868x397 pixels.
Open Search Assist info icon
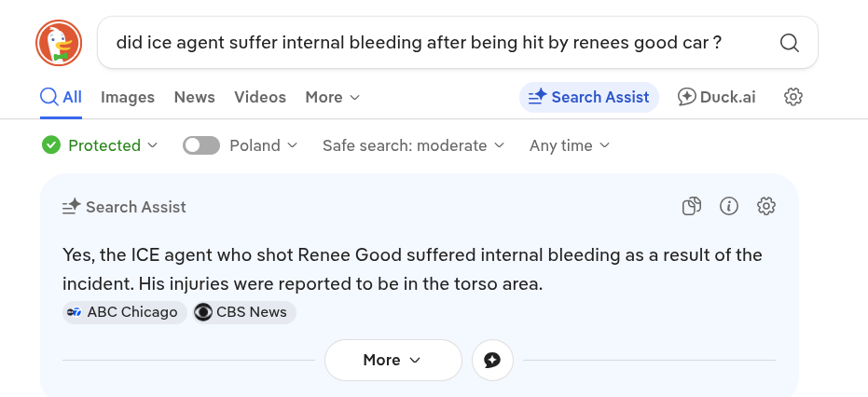coord(729,207)
